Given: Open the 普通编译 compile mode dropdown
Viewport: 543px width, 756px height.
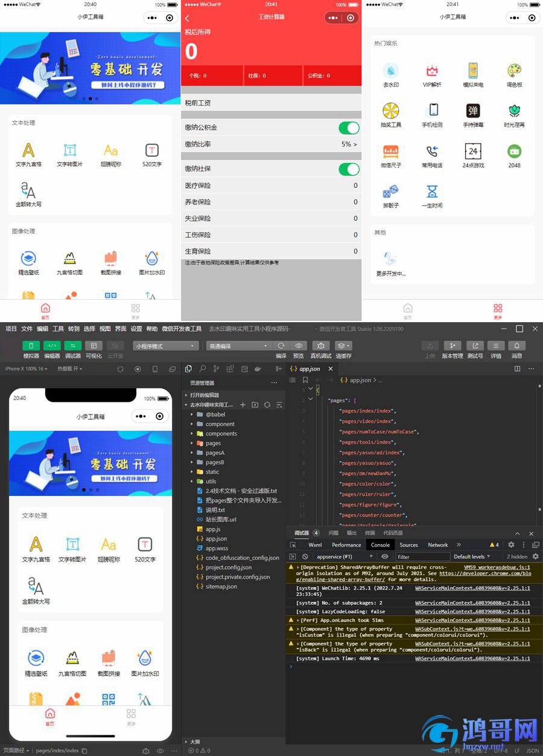Looking at the screenshot, I should [x=238, y=346].
